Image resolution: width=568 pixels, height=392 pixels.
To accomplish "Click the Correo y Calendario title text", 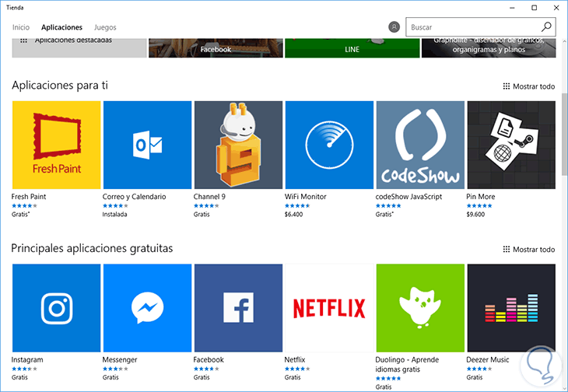I will point(134,197).
